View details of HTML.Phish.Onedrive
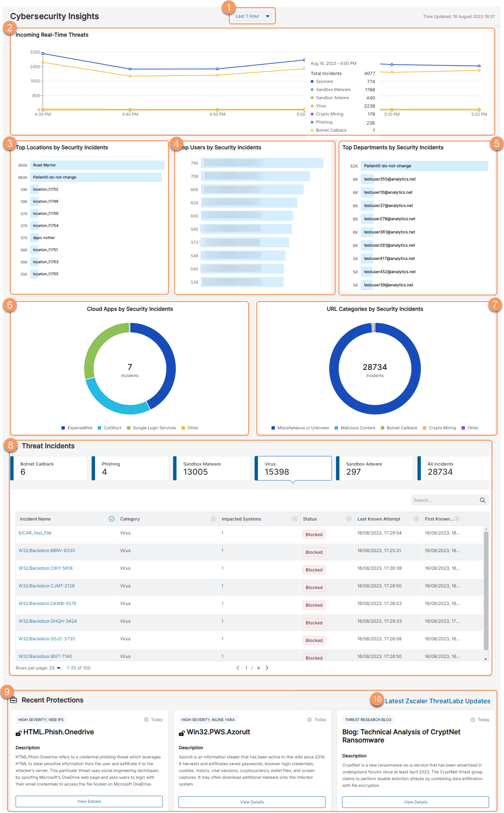 [89, 801]
